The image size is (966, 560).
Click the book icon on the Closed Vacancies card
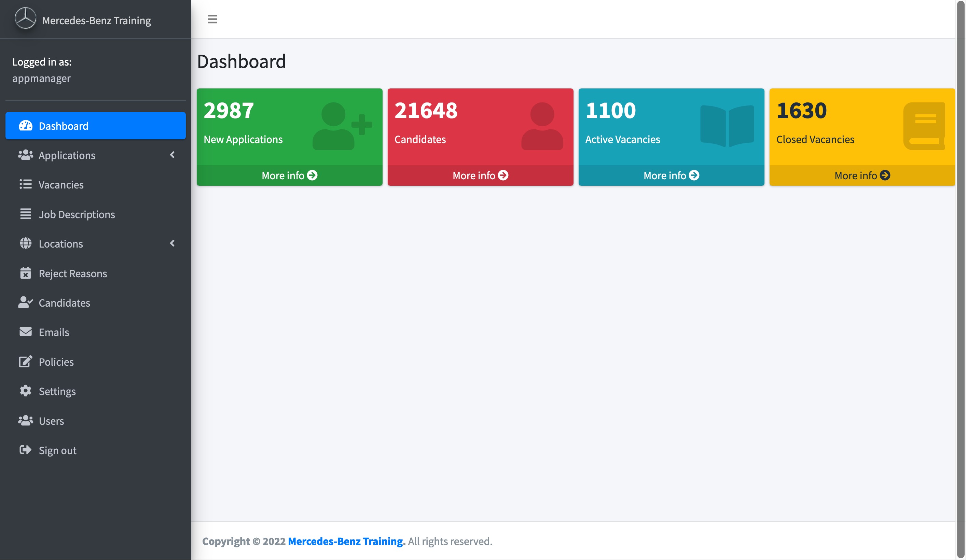click(924, 126)
